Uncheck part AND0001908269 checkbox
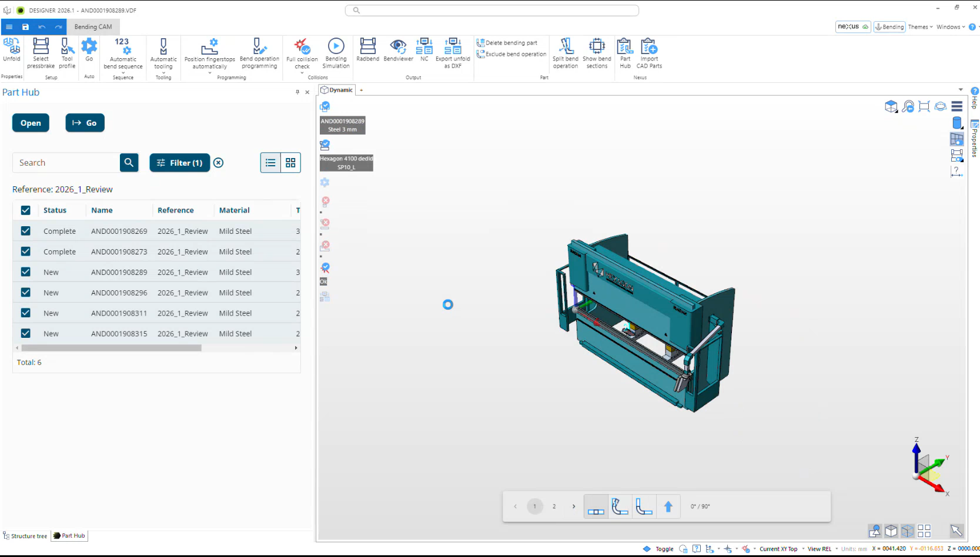Image resolution: width=980 pixels, height=557 pixels. (25, 231)
